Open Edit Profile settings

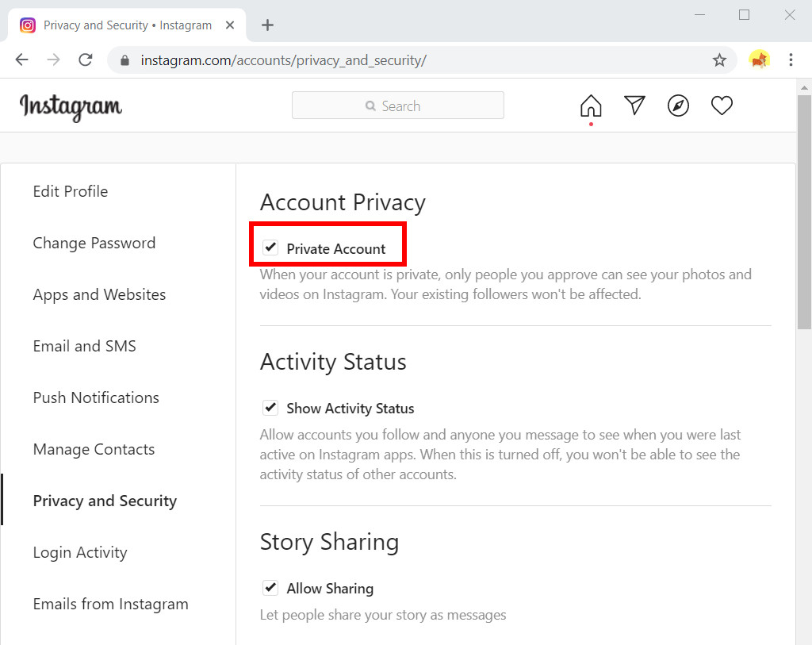(71, 191)
